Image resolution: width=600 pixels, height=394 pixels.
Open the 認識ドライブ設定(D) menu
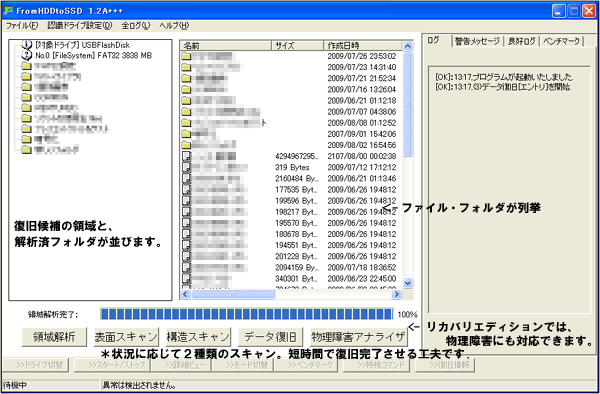(80, 26)
